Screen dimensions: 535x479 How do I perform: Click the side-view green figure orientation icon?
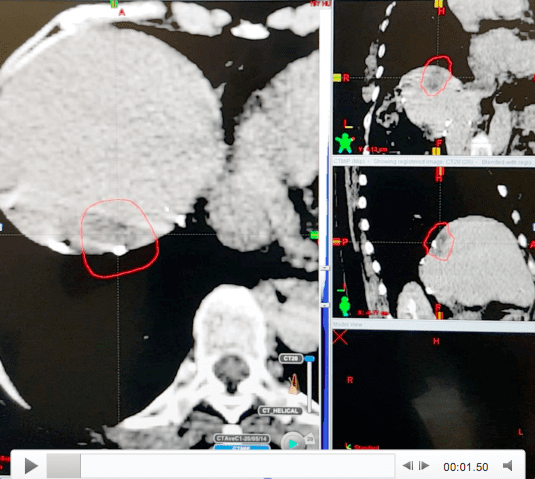pyautogui.click(x=345, y=306)
